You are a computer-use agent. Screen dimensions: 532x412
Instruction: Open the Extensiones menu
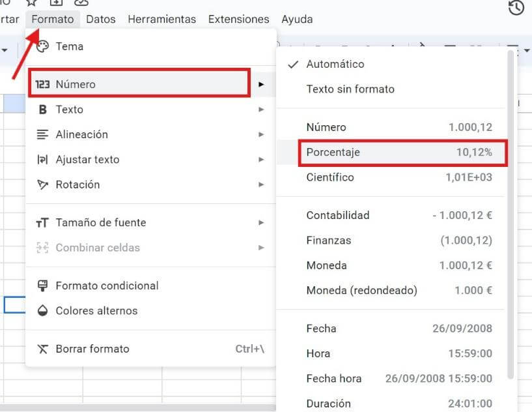point(238,19)
